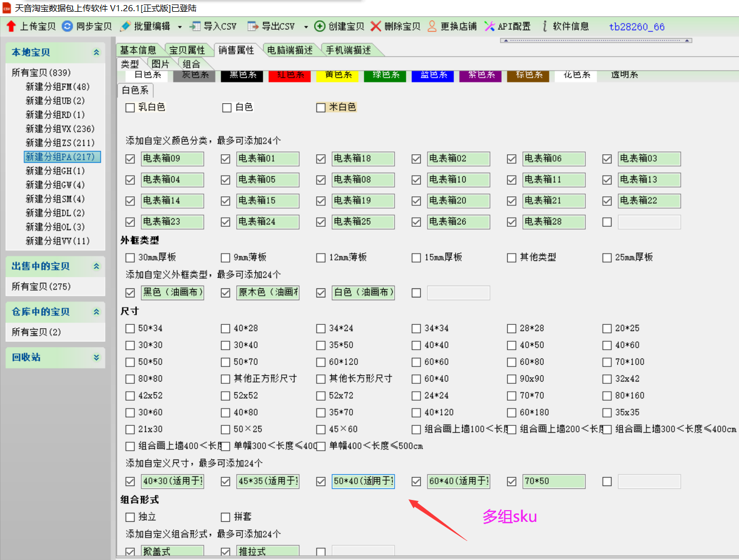The height and width of the screenshot is (560, 739).
Task: Click the red upload arrow icon for 上传宝贝
Action: pyautogui.click(x=11, y=26)
